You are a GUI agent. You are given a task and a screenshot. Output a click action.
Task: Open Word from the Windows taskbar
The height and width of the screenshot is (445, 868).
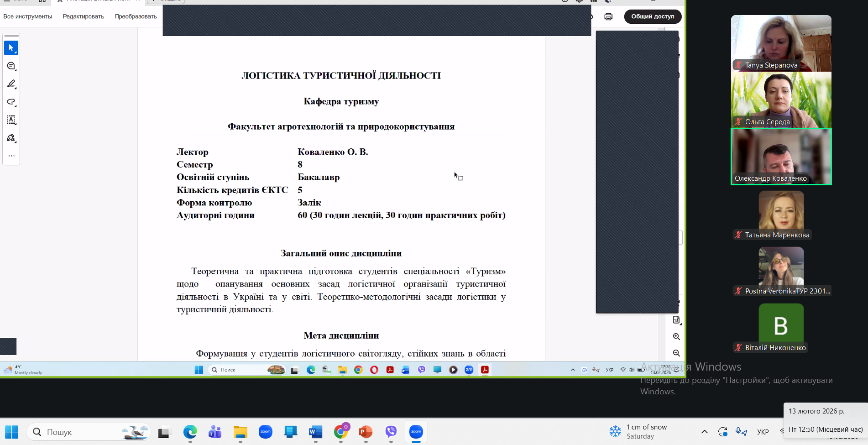click(x=315, y=432)
